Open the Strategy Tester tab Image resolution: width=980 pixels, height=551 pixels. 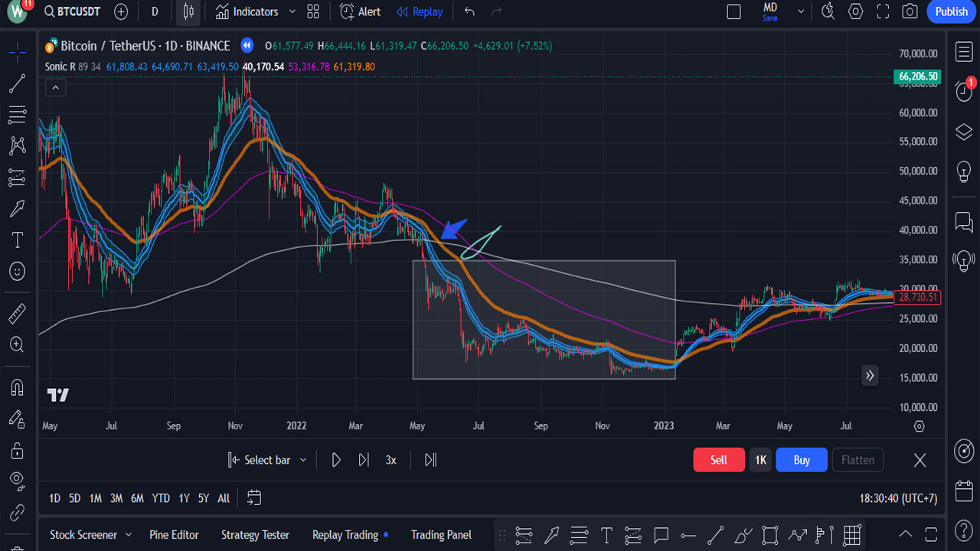pyautogui.click(x=255, y=535)
